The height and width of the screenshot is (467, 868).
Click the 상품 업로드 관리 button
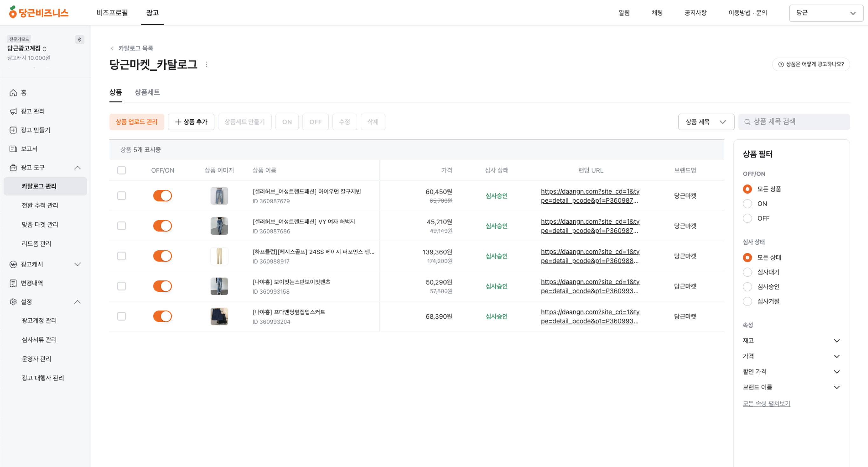pyautogui.click(x=136, y=122)
